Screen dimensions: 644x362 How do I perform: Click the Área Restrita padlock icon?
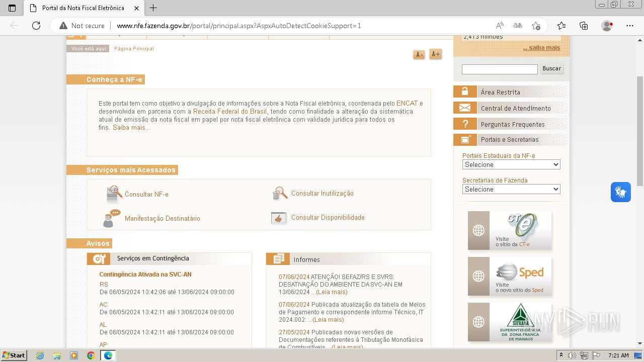tap(465, 92)
